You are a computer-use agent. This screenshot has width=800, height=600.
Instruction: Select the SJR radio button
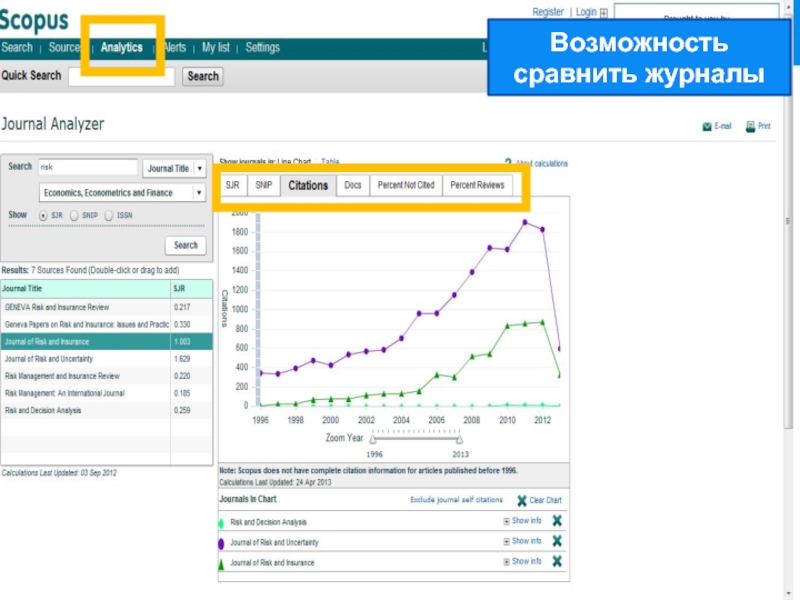coord(43,215)
